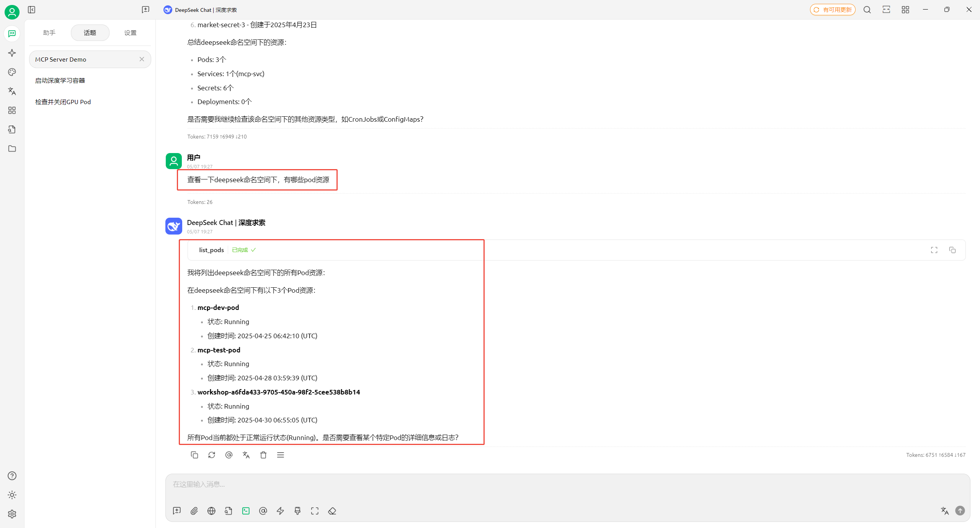The image size is (980, 528).
Task: Open the painting palette sidebar icon
Action: click(x=12, y=72)
